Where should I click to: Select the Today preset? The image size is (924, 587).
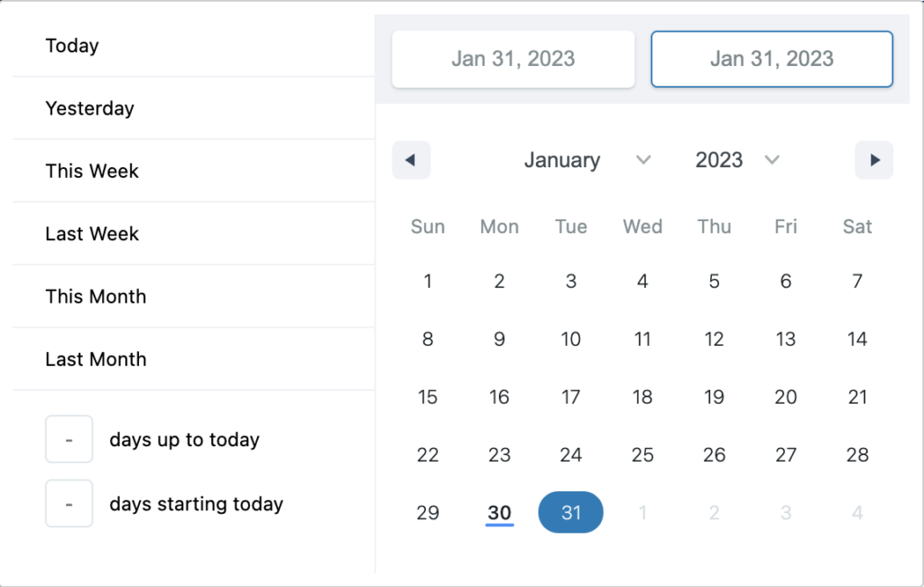click(x=194, y=45)
